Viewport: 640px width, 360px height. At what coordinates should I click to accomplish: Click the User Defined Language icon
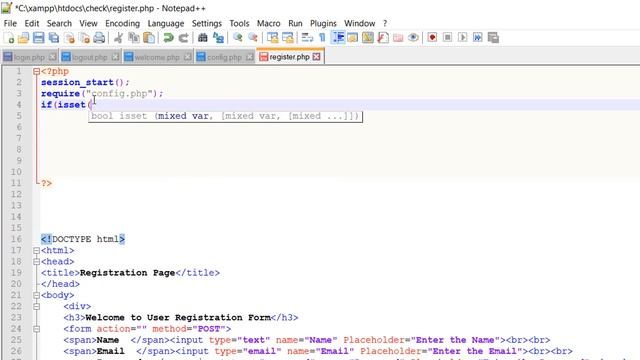(x=353, y=38)
